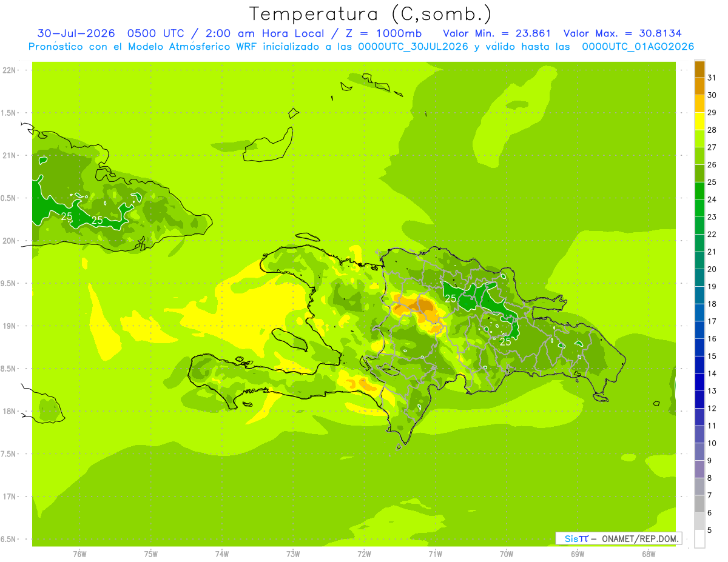Pick the gold swatch between colorbar 29 and 30
This screenshot has width=728, height=562.
699,104
